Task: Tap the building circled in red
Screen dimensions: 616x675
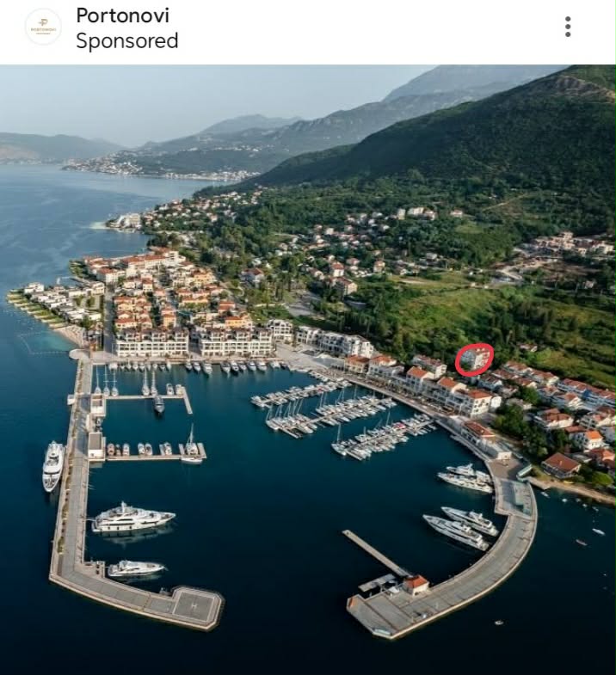Action: [x=474, y=359]
